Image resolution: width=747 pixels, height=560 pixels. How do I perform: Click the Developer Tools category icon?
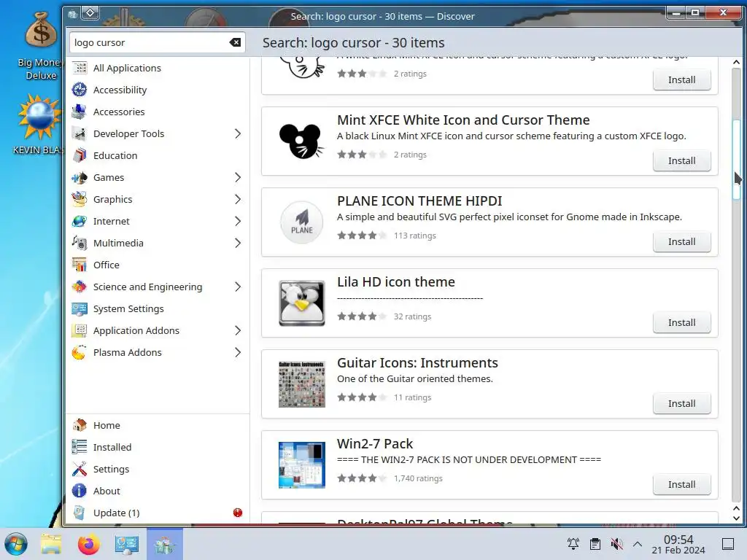click(79, 134)
